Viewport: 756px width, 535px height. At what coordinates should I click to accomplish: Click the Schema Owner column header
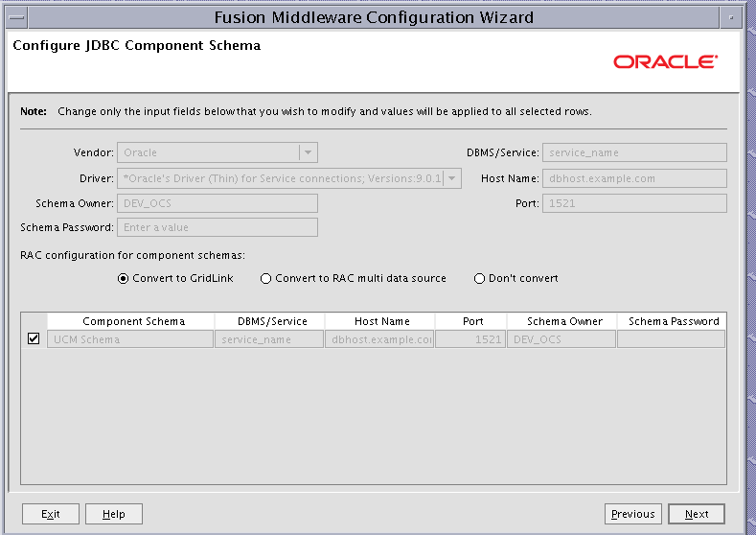point(561,321)
